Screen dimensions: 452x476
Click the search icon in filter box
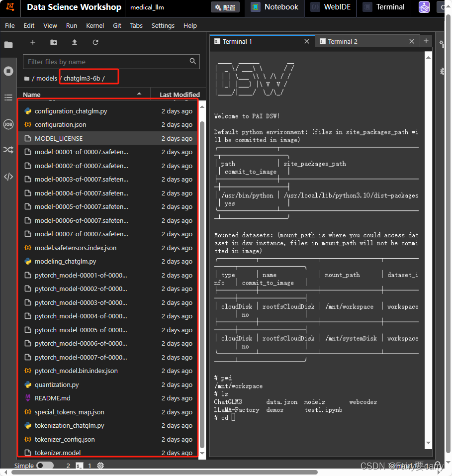(x=193, y=61)
